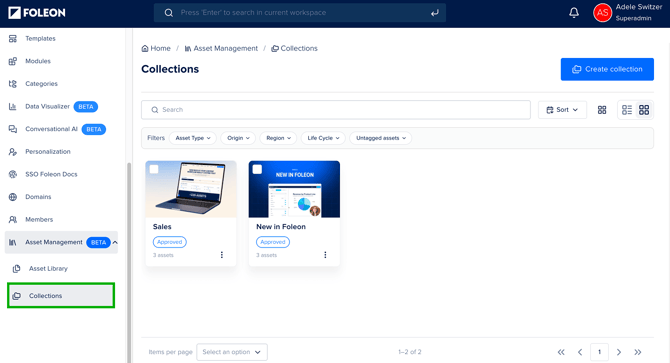Open Data Visualizer in the sidebar

click(47, 106)
